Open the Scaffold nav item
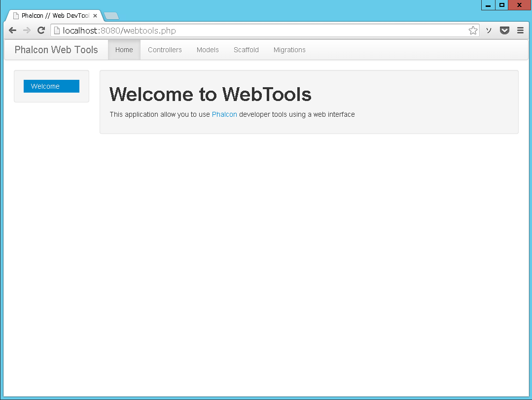Image resolution: width=532 pixels, height=400 pixels. pyautogui.click(x=247, y=50)
